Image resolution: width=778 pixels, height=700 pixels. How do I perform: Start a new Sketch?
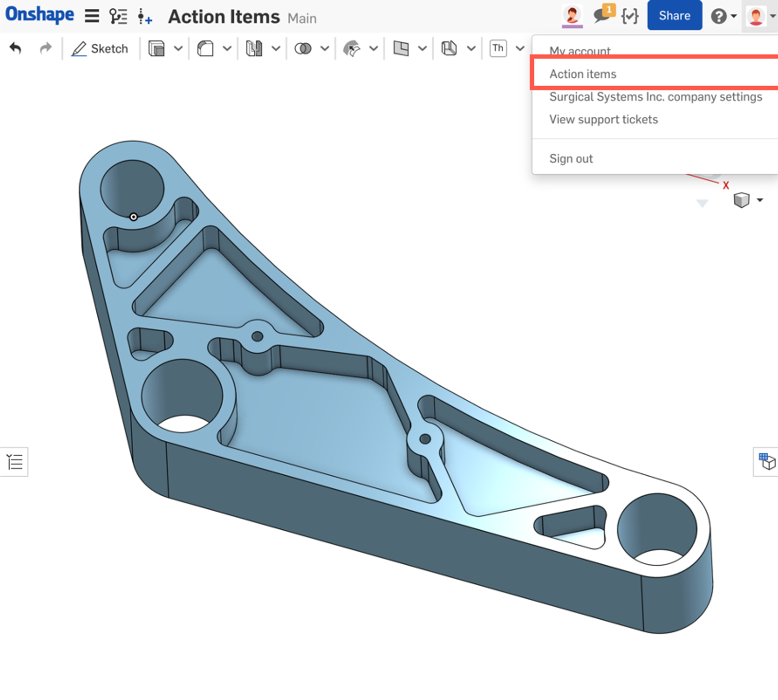tap(100, 49)
